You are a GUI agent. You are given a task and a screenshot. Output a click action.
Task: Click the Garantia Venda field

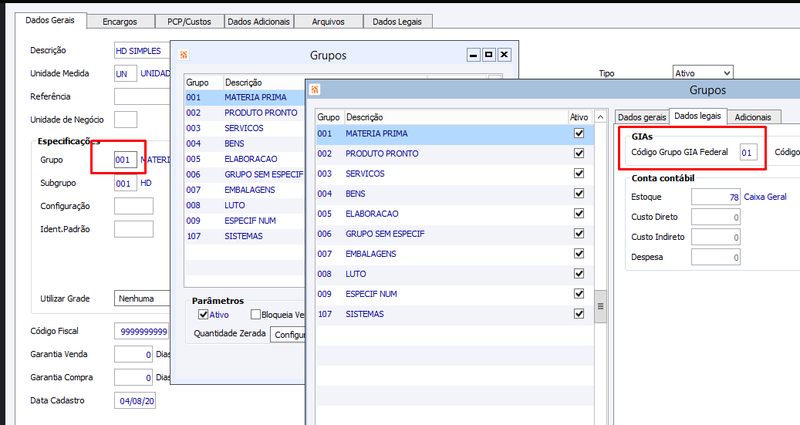(134, 354)
